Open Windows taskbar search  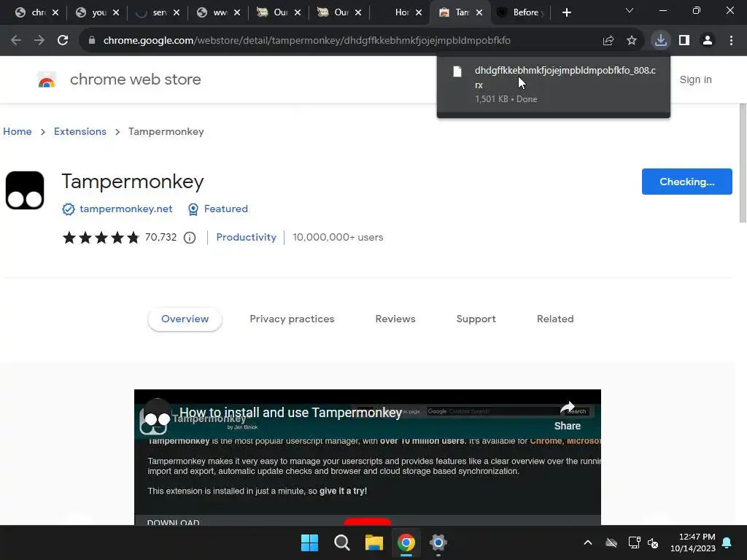click(341, 542)
